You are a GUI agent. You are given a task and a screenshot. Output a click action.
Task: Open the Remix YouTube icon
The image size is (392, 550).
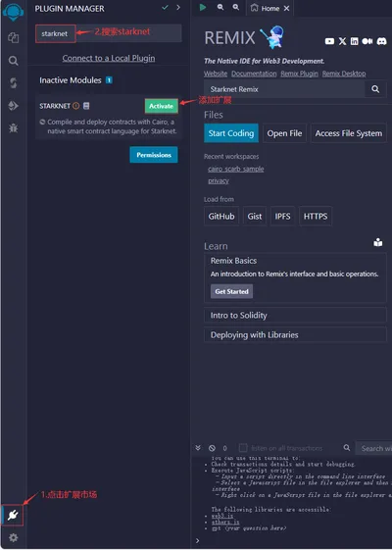pyautogui.click(x=329, y=41)
